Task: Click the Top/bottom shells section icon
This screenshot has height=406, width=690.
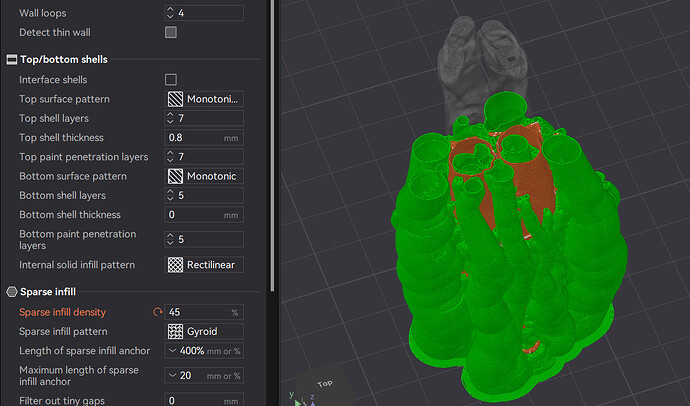Action: point(12,59)
